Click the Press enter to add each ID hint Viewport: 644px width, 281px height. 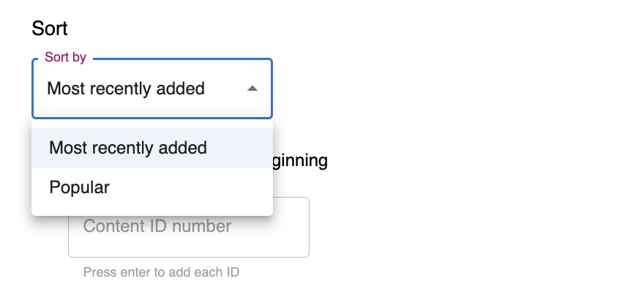(x=161, y=272)
